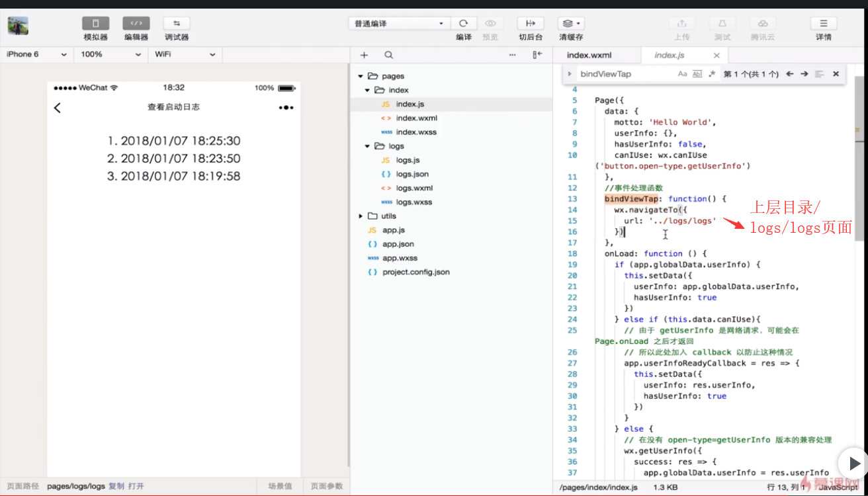The image size is (868, 496).
Task: Click the 预览 preview eye icon
Action: (490, 23)
